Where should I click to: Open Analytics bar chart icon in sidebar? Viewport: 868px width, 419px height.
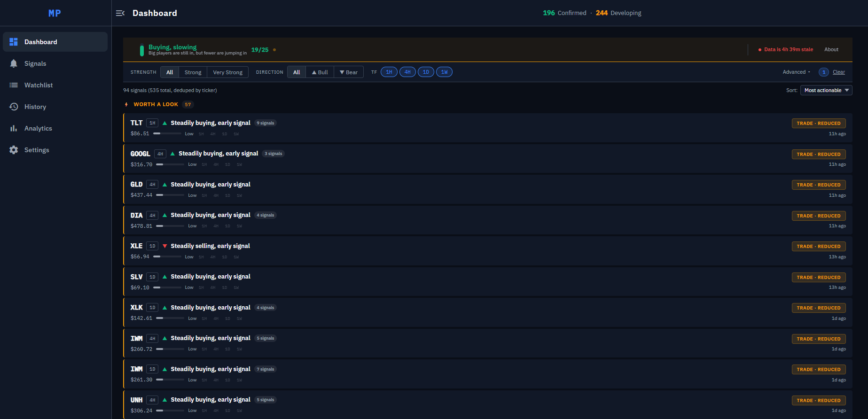pos(14,128)
